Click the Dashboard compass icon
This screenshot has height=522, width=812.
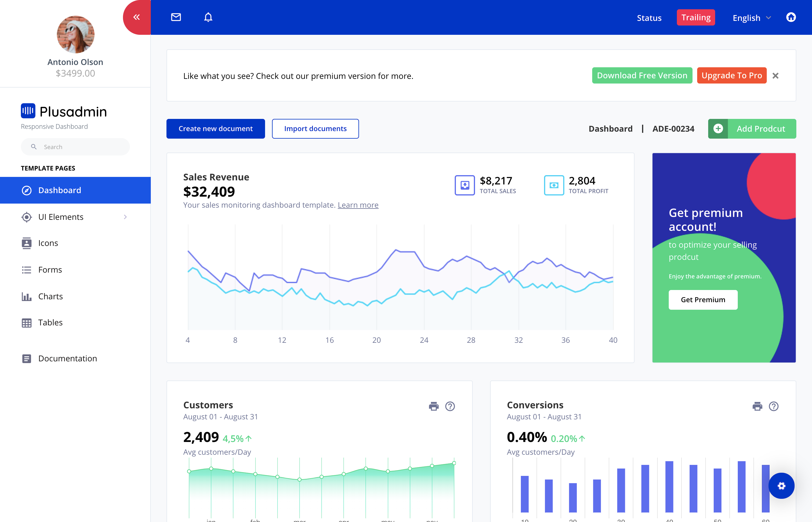26,190
